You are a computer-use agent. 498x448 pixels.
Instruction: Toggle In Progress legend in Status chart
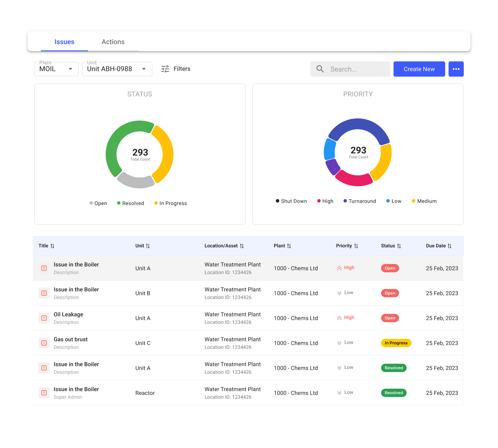coord(170,203)
